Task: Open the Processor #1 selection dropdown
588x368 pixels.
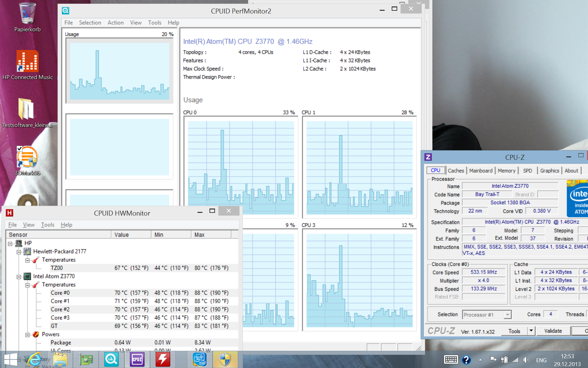Action: (507, 315)
